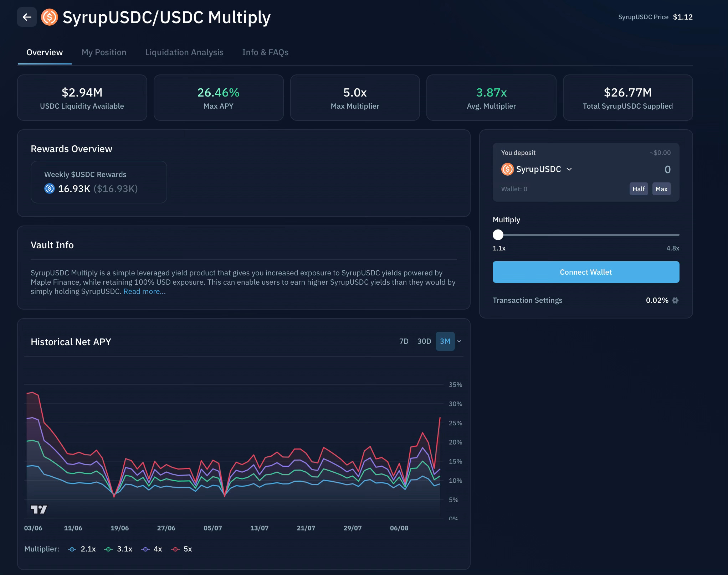Image resolution: width=728 pixels, height=575 pixels.
Task: Switch chart to 30D range
Action: (424, 341)
